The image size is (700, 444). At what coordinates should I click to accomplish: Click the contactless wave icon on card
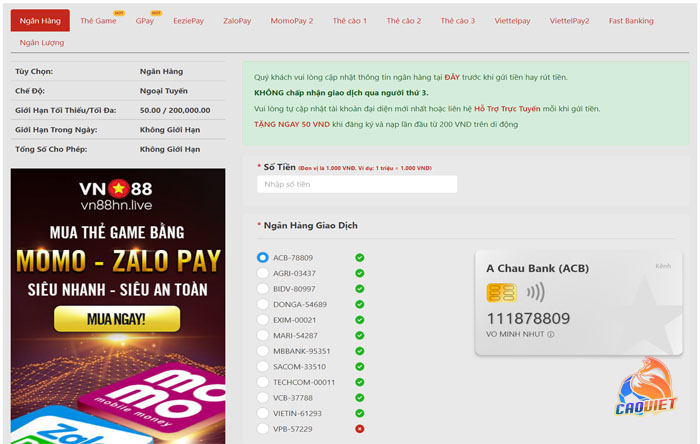[x=535, y=292]
